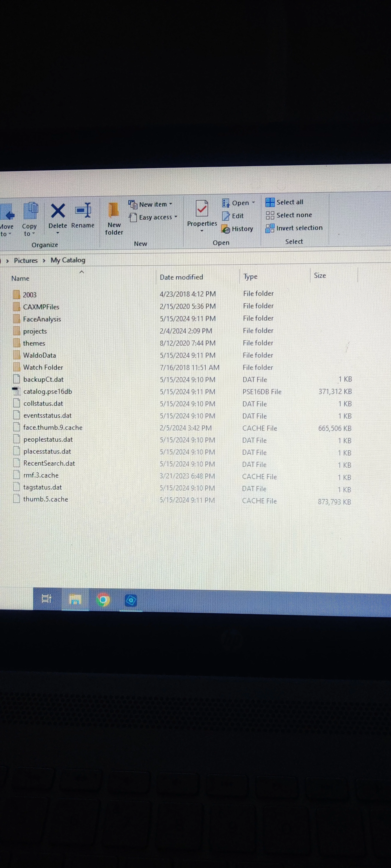Image resolution: width=391 pixels, height=868 pixels.
Task: Sort by Type column header
Action: [x=250, y=276]
